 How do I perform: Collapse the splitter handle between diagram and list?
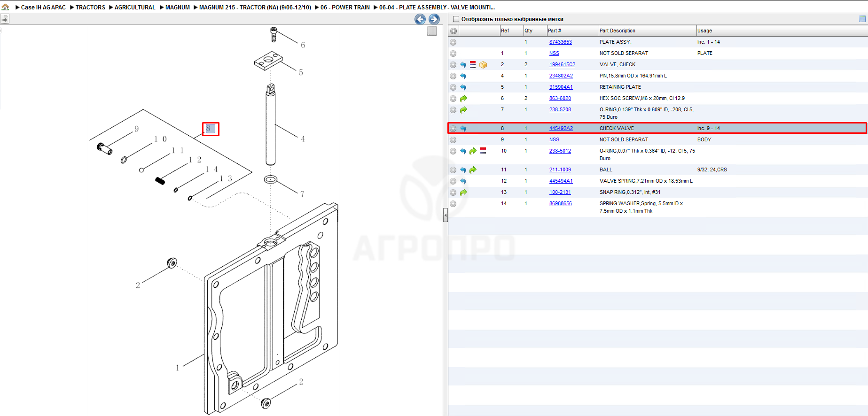tap(446, 216)
